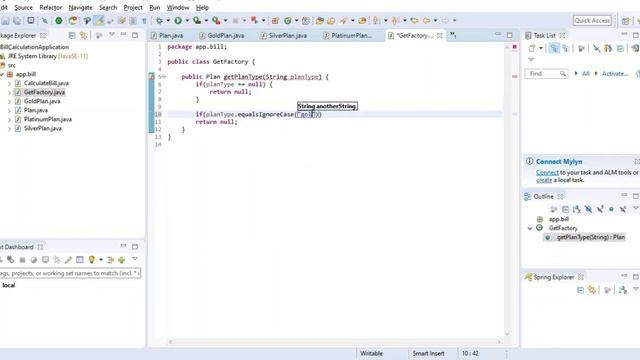Open the Debug button dropdown arrow
This screenshot has width=640, height=360.
click(x=168, y=20)
